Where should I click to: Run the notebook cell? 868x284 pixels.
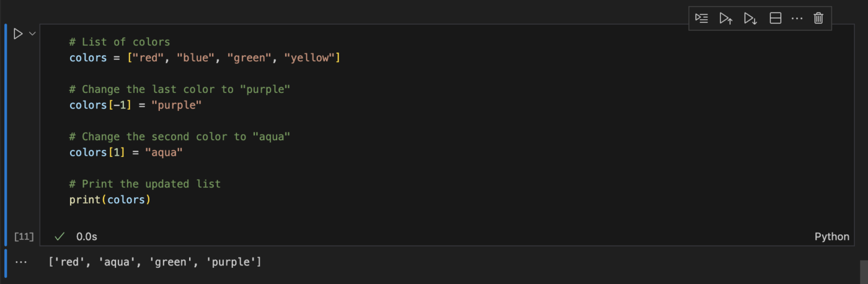[18, 33]
